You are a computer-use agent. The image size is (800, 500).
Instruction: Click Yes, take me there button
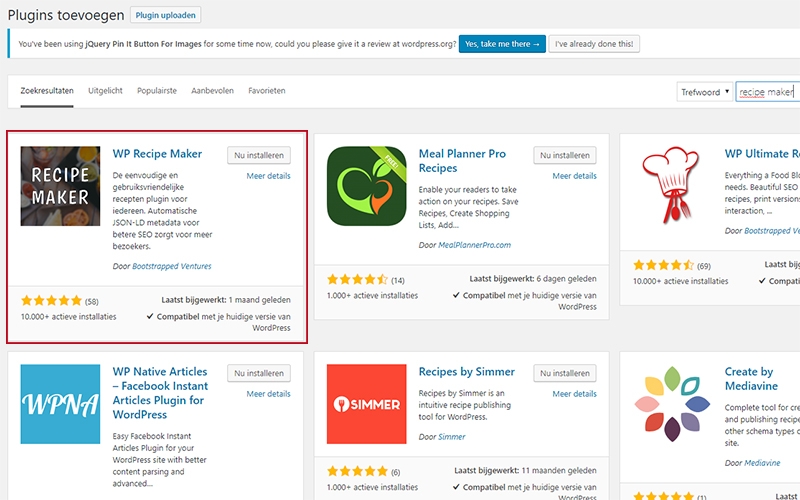(502, 44)
